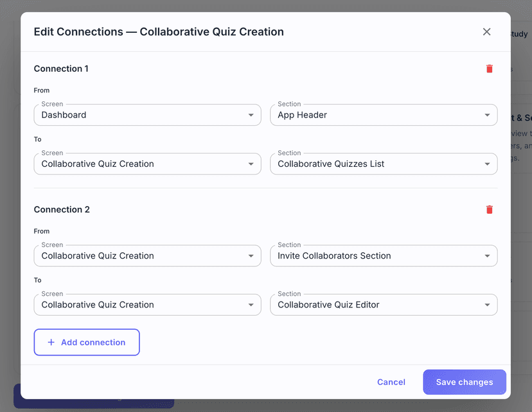The height and width of the screenshot is (412, 532).
Task: Expand the chevron beside Collaborative Quizzes List
Action: pos(488,164)
